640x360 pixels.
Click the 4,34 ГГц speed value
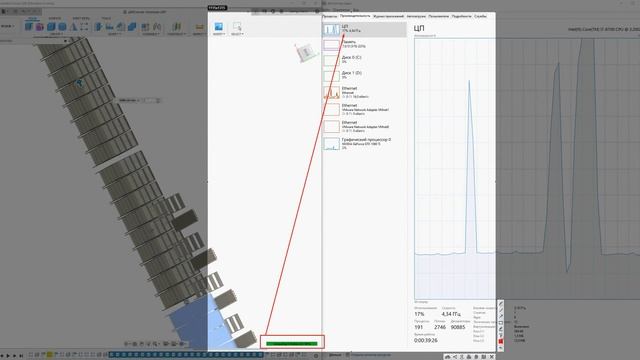pos(451,314)
